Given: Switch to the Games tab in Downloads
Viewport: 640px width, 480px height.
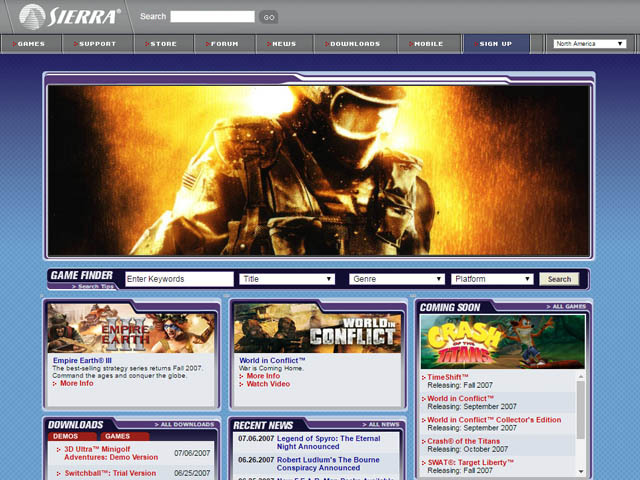Looking at the screenshot, I should (x=118, y=436).
